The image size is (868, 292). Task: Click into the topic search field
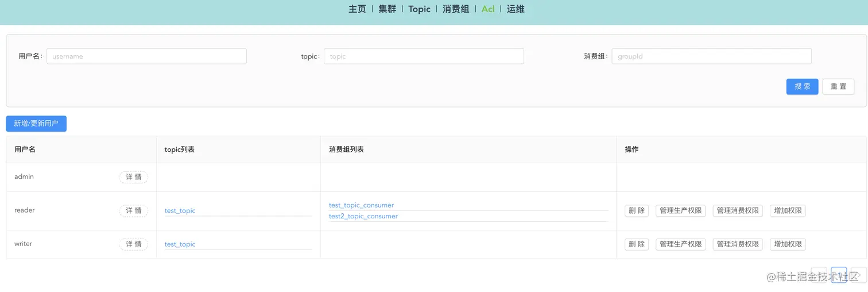(x=424, y=56)
